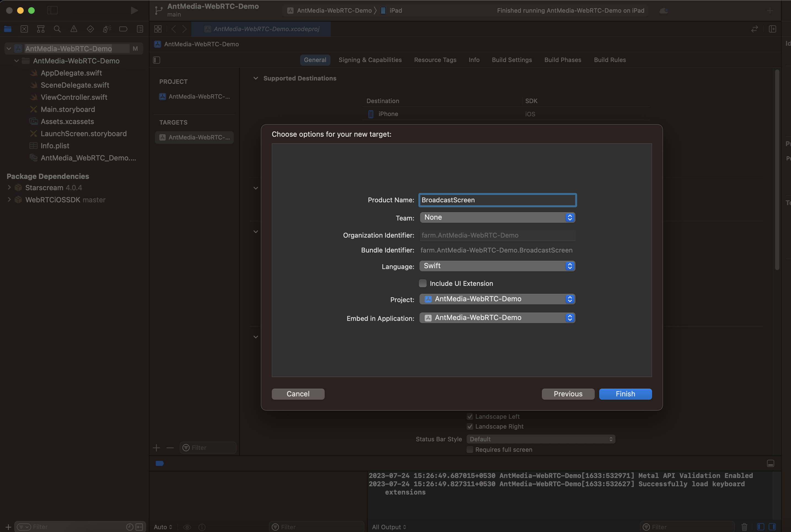
Task: Open Status Bar Style Default dropdown
Action: 541,439
